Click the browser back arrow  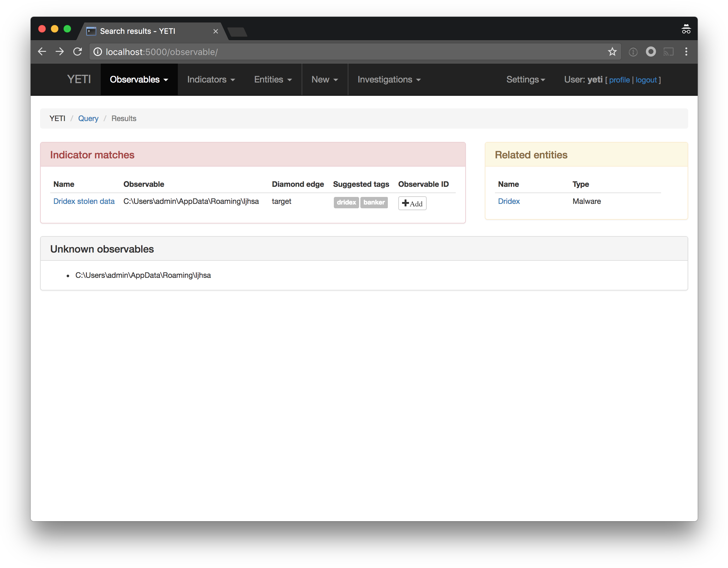tap(42, 52)
